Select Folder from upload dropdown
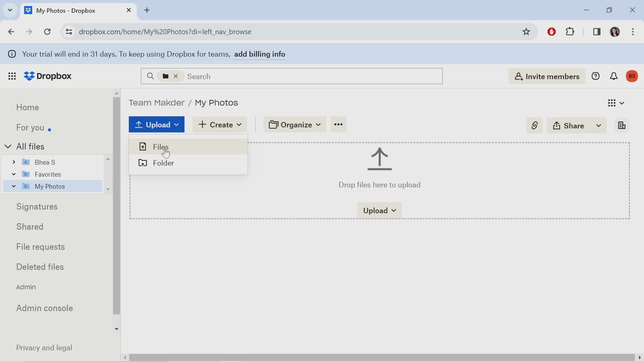 coord(164,163)
